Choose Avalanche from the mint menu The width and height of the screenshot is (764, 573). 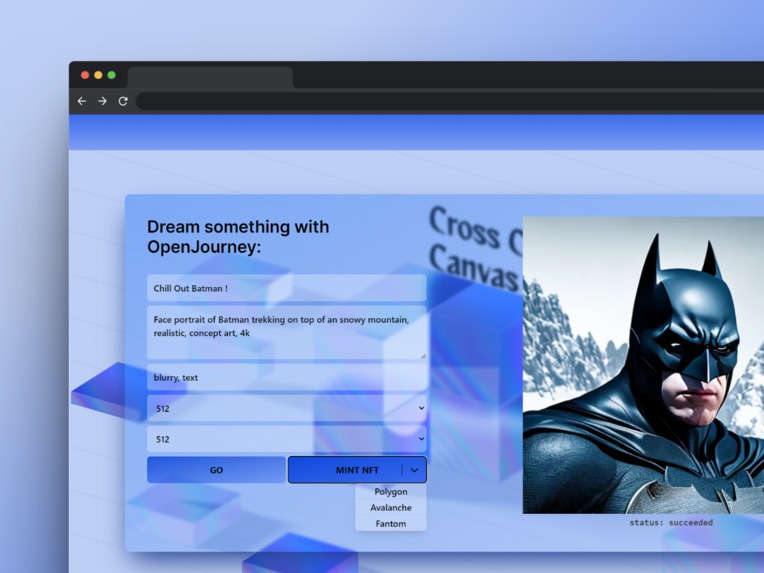tap(391, 508)
